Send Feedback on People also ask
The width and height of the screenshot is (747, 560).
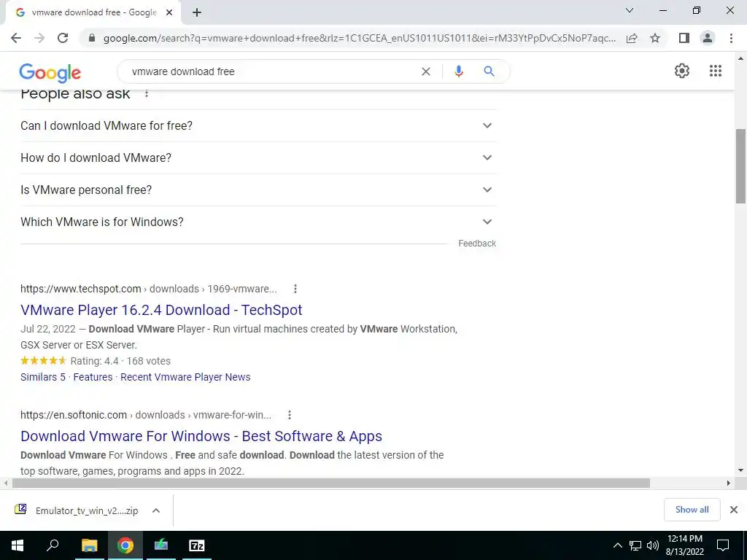[477, 244]
